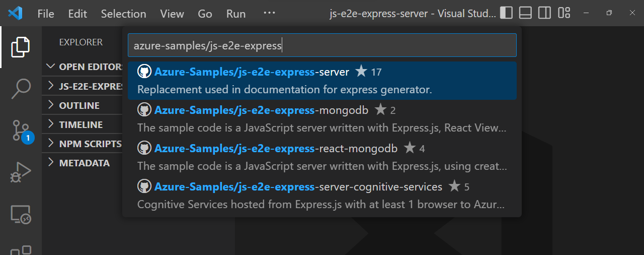Open Source Control view with 1 badge
This screenshot has width=644, height=255.
[22, 131]
